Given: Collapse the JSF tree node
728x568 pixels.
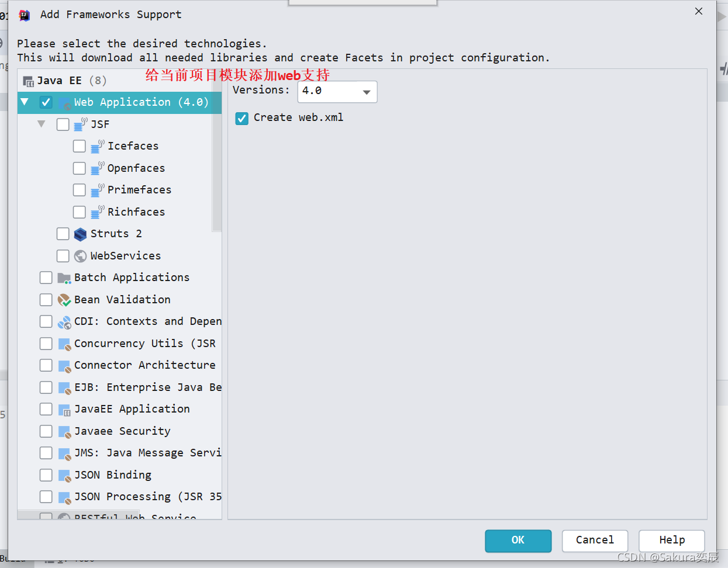Looking at the screenshot, I should click(42, 124).
